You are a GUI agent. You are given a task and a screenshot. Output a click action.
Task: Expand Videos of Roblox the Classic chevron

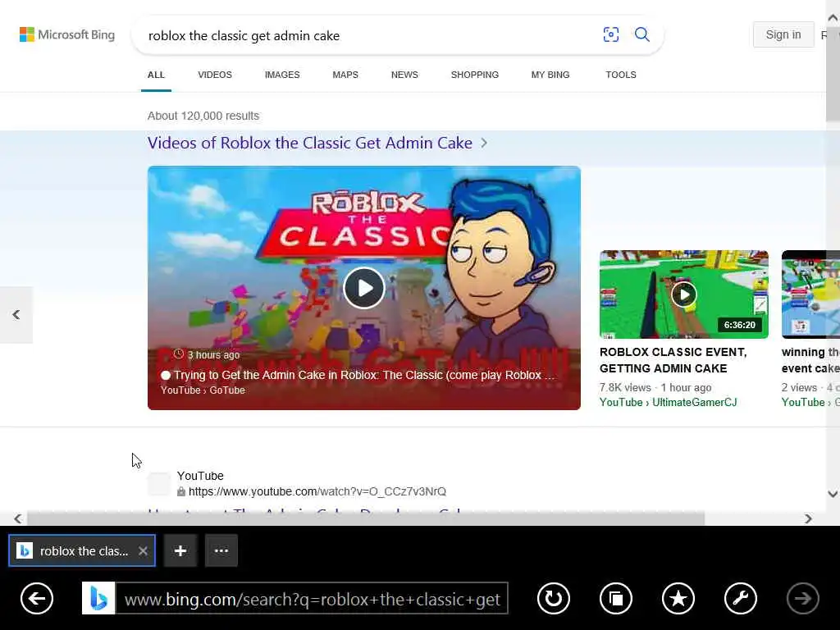[x=484, y=143]
